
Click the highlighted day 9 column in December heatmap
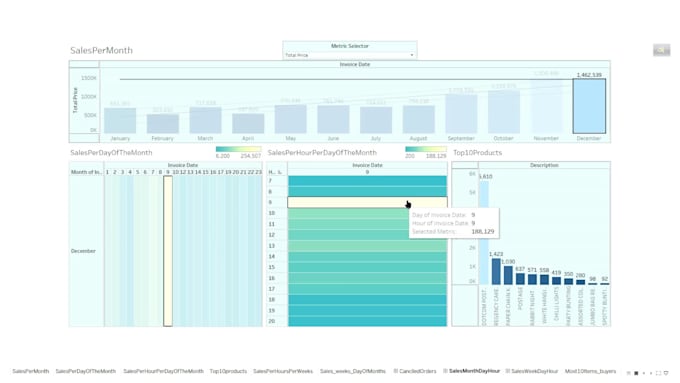click(168, 251)
